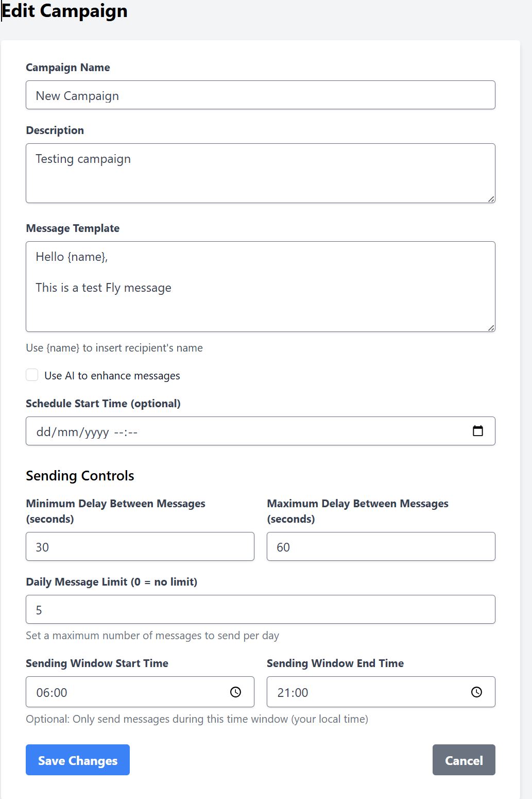Image resolution: width=532 pixels, height=799 pixels.
Task: Click the 'Use AI to enhance messages' label
Action: (x=112, y=376)
